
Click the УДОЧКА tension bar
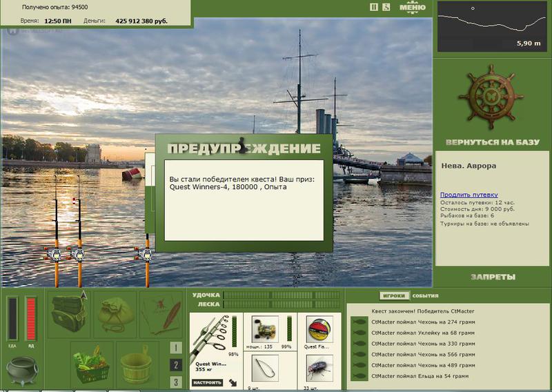[x=282, y=295]
